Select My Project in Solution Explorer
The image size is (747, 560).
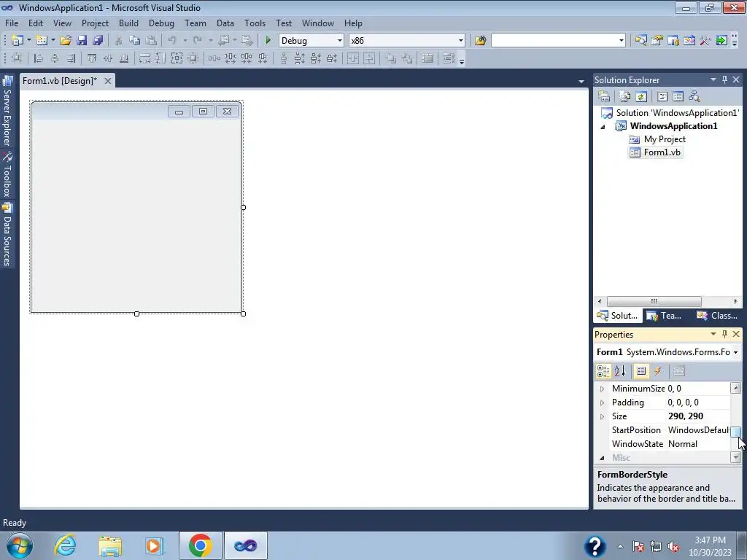665,139
